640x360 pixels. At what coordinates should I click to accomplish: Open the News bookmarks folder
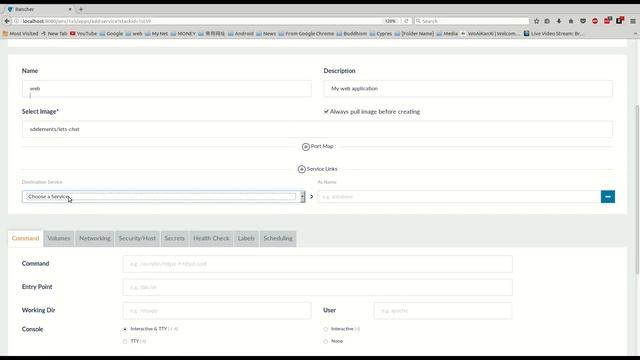(x=266, y=33)
